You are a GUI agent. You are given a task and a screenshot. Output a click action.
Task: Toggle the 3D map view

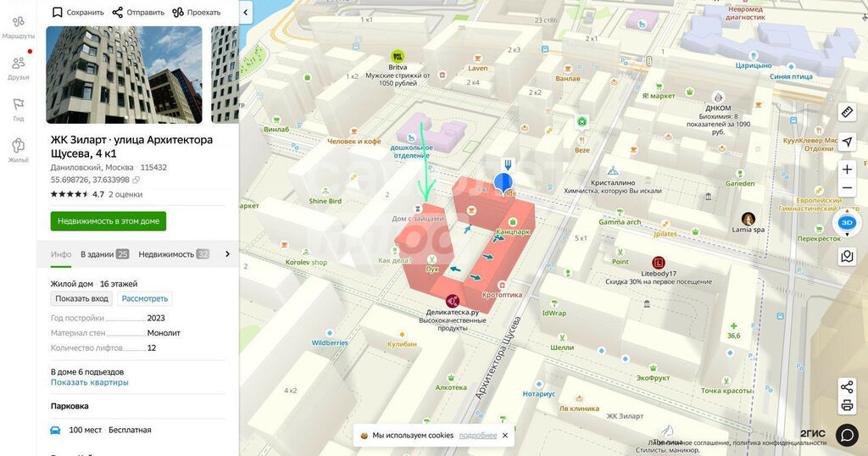click(x=847, y=223)
